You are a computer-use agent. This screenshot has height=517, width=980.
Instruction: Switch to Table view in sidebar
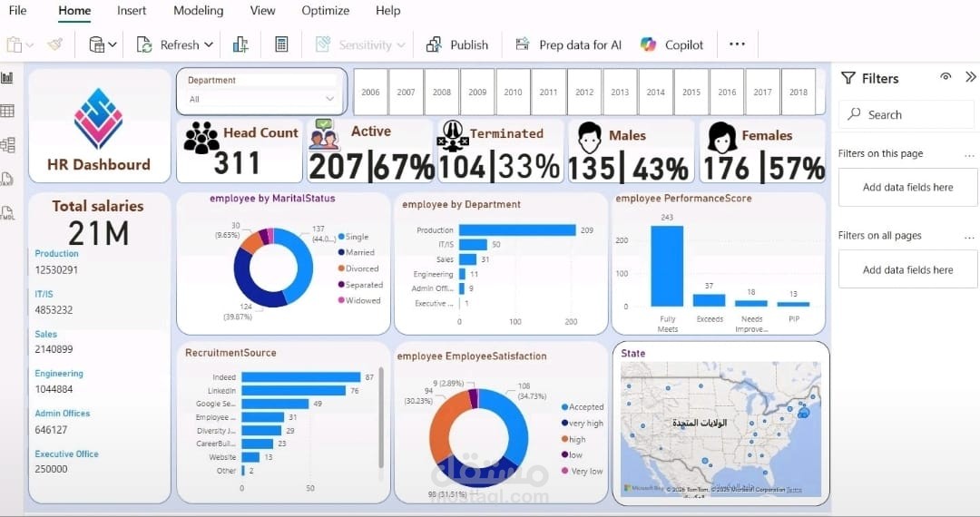point(7,112)
